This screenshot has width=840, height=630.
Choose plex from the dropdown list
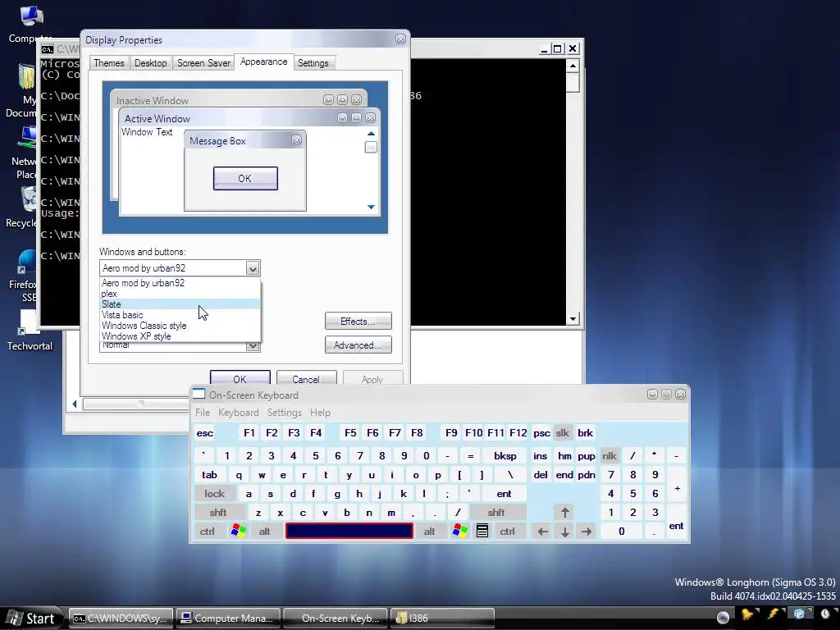tap(180, 294)
